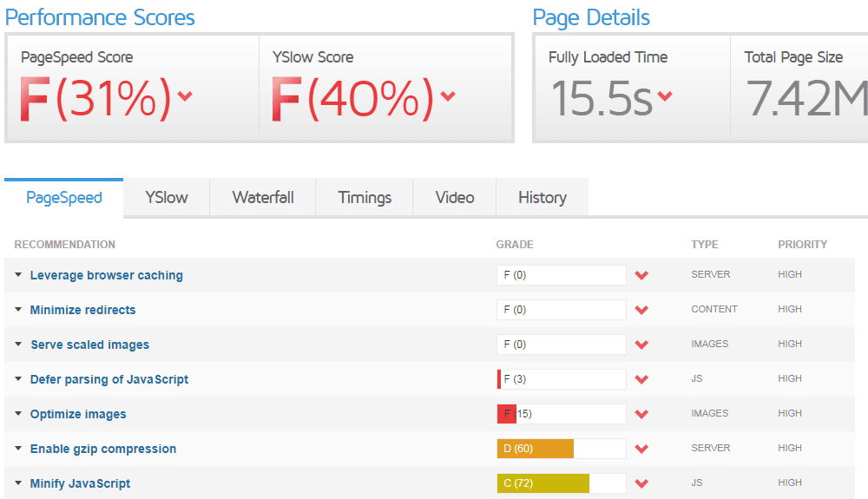Open the Waterfall tab

click(x=263, y=197)
